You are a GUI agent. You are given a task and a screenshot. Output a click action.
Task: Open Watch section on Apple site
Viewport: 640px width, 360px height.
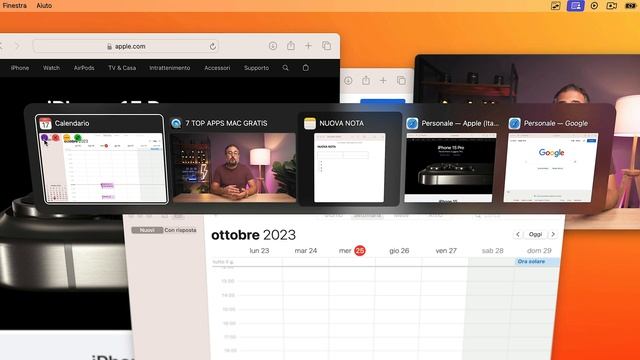point(51,68)
